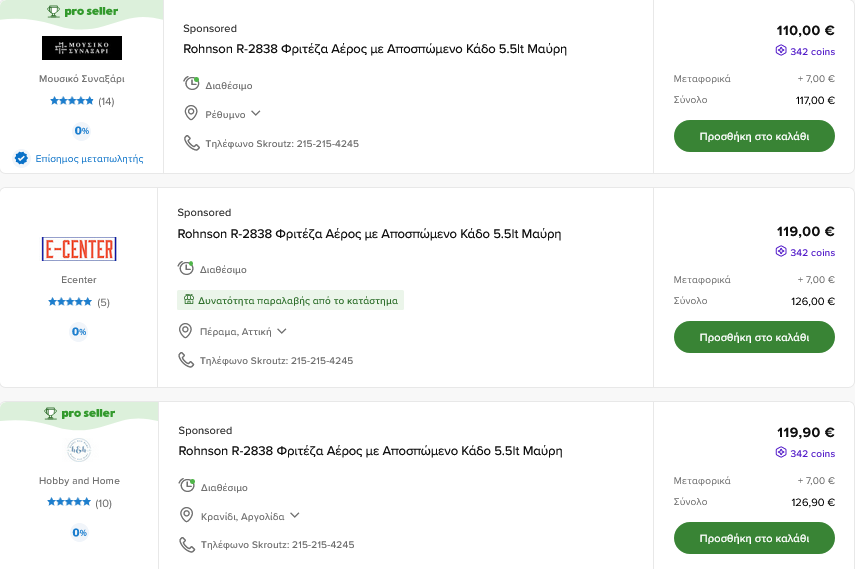Image resolution: width=855 pixels, height=569 pixels.
Task: Click the verified badge next to Επίσημος μεταπωλητής
Action: point(21,158)
